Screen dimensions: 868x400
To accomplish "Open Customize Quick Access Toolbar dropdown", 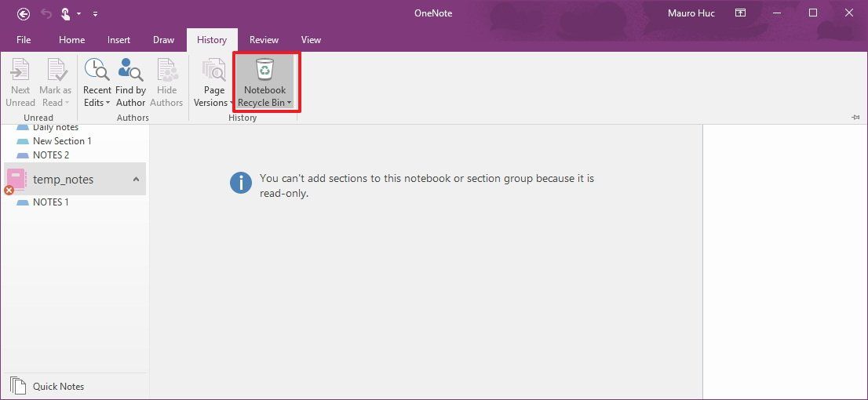I will 95,13.
